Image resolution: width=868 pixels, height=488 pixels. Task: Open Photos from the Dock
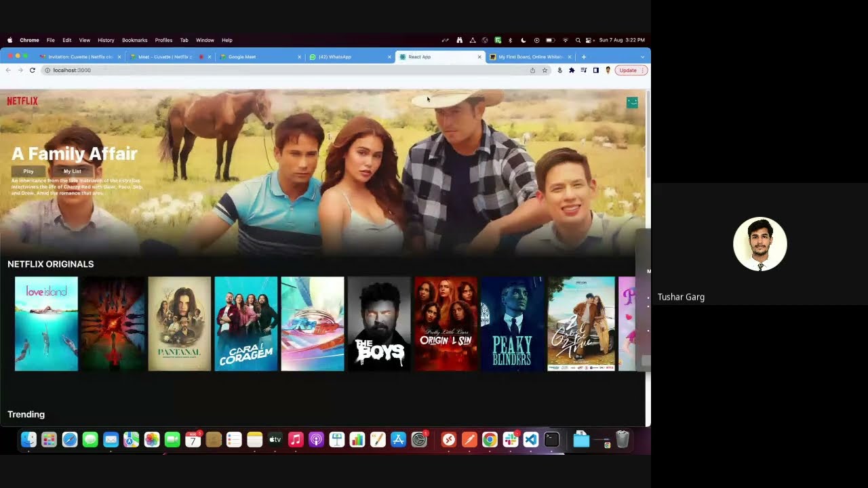tap(152, 440)
